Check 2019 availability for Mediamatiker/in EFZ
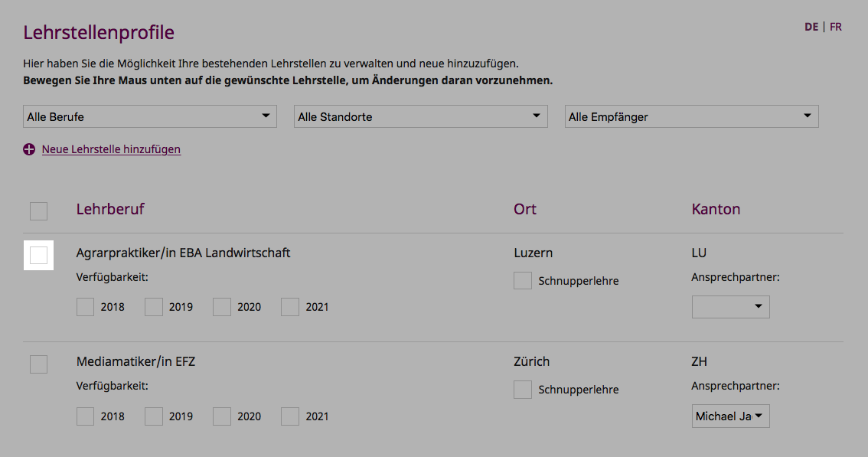 (154, 416)
